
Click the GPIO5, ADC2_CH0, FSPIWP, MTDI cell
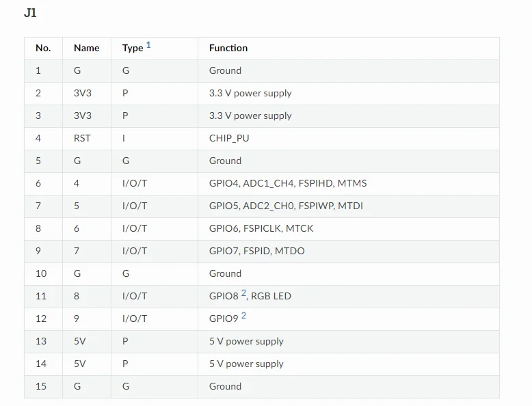286,206
